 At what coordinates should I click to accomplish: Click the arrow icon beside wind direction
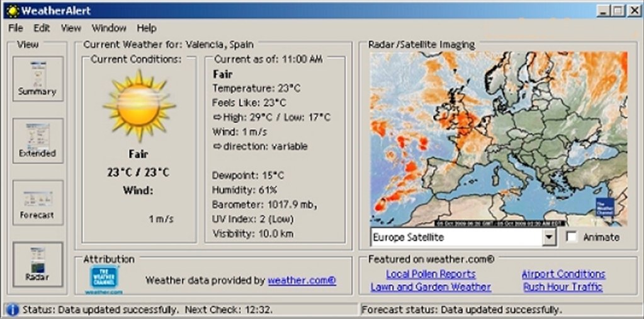217,146
